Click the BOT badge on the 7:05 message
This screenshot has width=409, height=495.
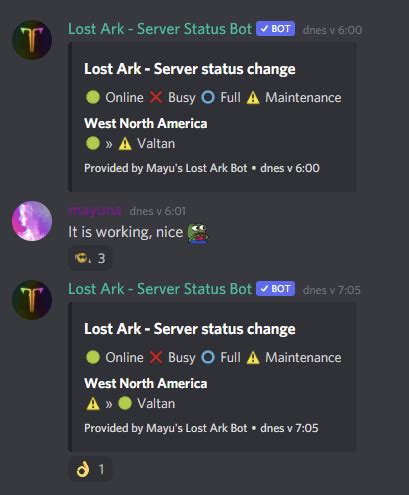pyautogui.click(x=275, y=289)
